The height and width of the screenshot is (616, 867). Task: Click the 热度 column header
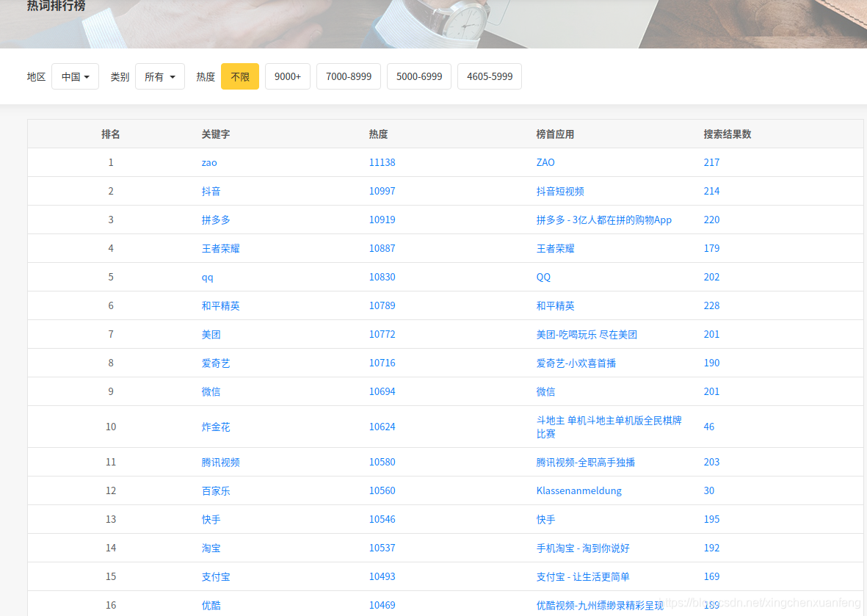(378, 134)
